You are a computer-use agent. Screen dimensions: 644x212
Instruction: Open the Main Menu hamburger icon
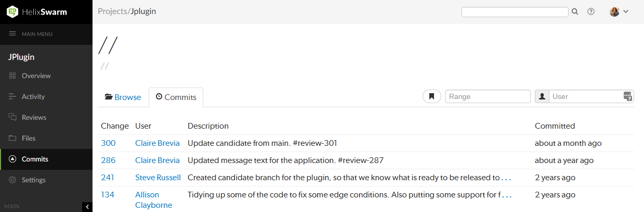pos(12,34)
